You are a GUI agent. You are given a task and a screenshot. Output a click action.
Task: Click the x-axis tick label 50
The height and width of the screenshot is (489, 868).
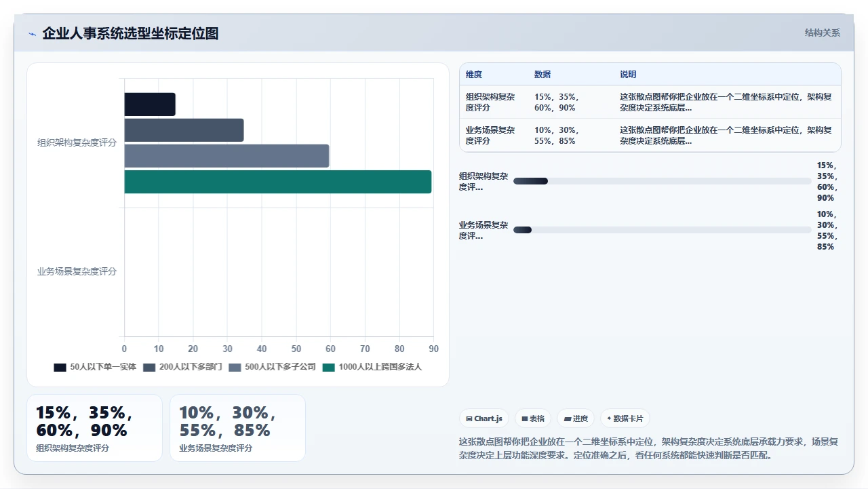pyautogui.click(x=296, y=349)
